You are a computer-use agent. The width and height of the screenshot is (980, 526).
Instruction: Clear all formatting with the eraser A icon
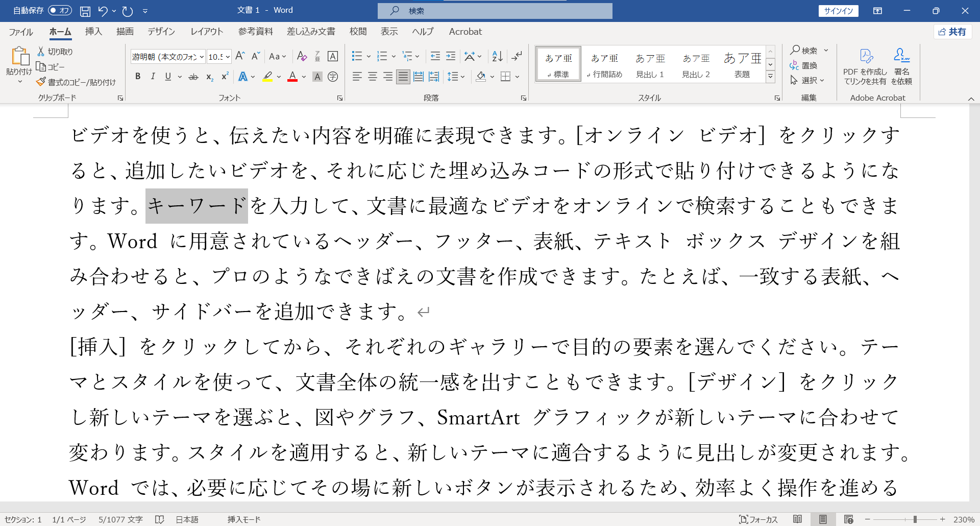tap(302, 56)
